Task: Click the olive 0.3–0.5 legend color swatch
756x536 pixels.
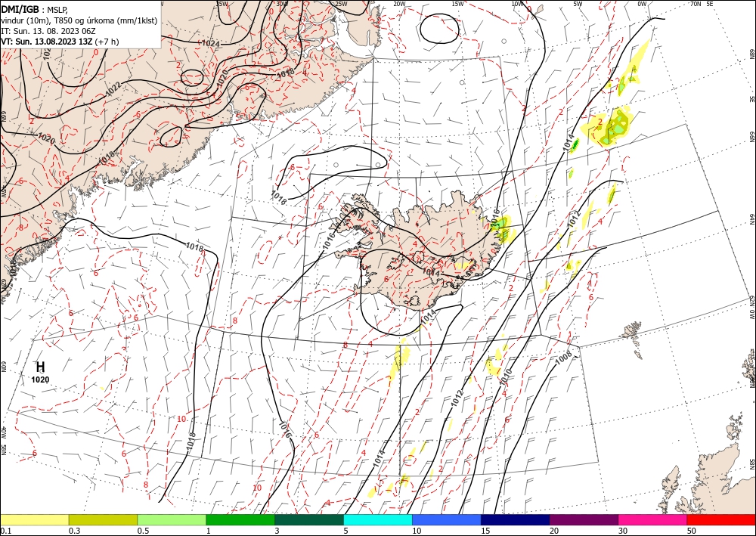Action: coord(103,519)
